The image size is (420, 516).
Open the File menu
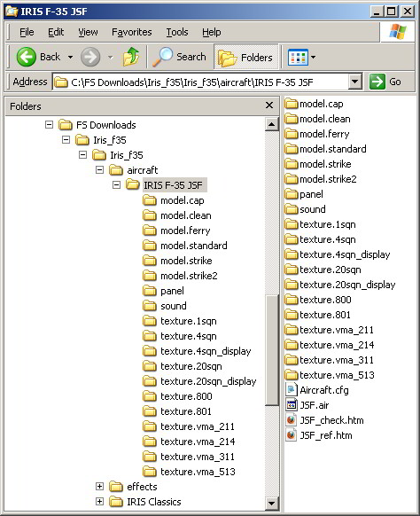27,32
